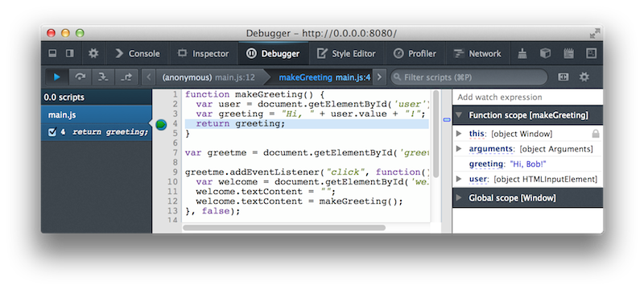Click line number 12 in the gutter
Image resolution: width=644 pixels, height=290 pixels.
pyautogui.click(x=173, y=201)
